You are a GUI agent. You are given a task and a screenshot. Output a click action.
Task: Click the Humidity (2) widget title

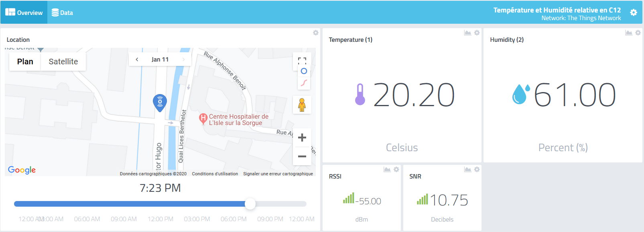pos(507,40)
